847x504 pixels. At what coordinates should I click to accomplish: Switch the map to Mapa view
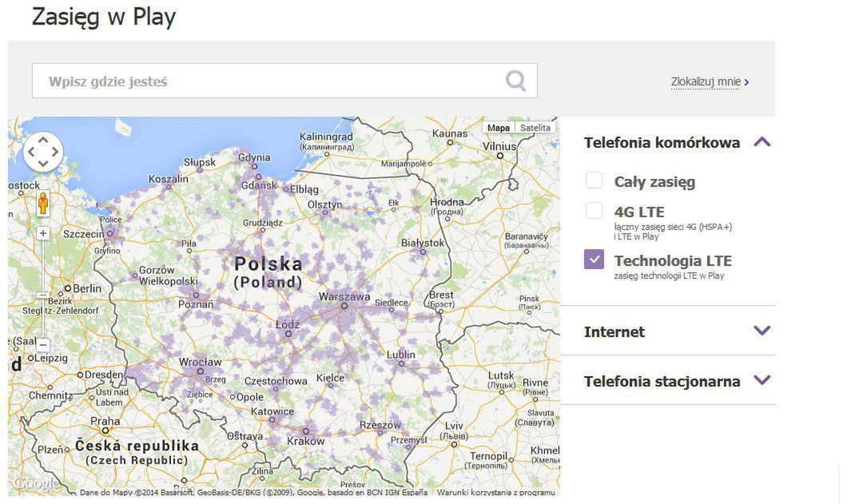(x=498, y=128)
